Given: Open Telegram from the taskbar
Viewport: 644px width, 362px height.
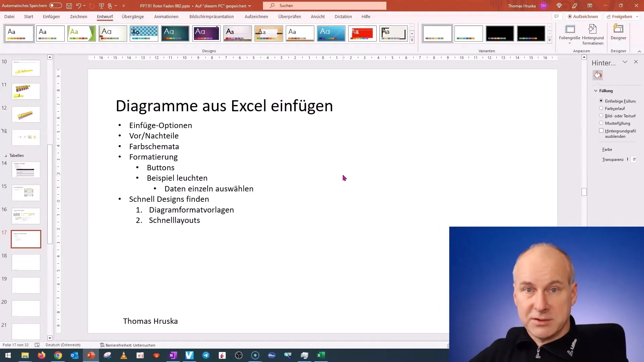Looking at the screenshot, I should pos(206,355).
